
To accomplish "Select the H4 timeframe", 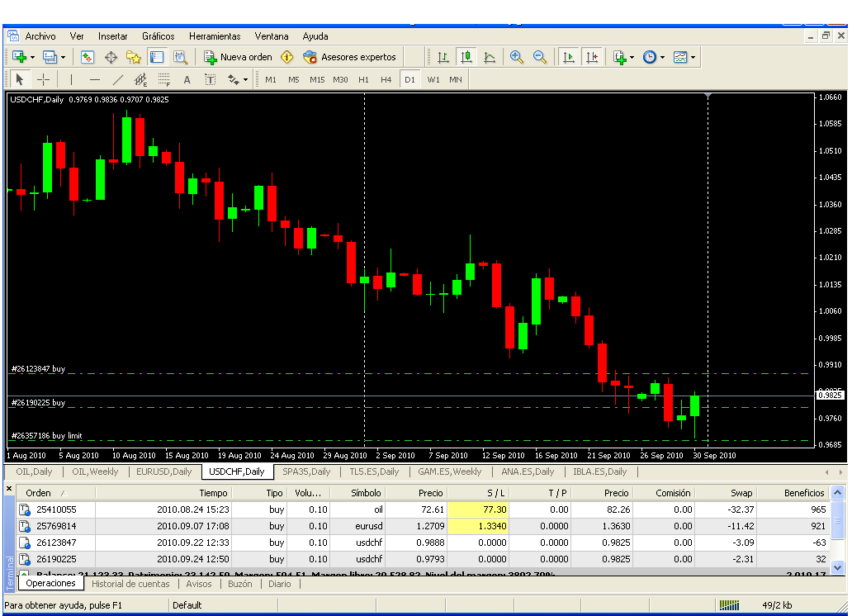I will tap(386, 79).
